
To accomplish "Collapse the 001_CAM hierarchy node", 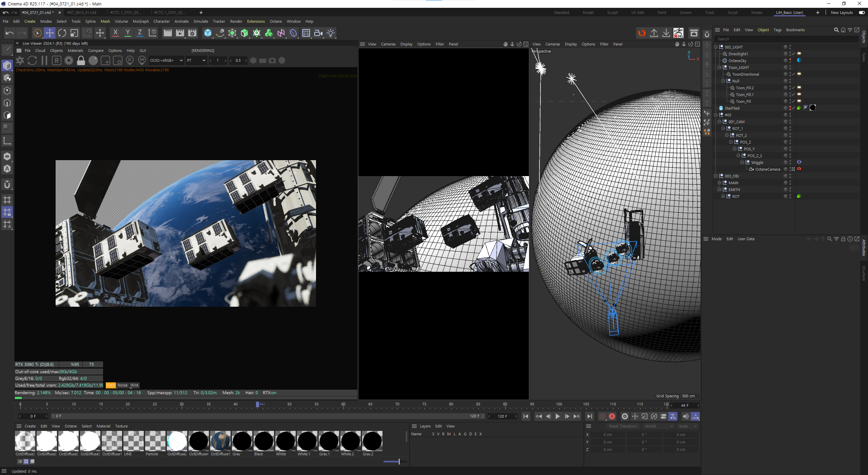I will 719,122.
